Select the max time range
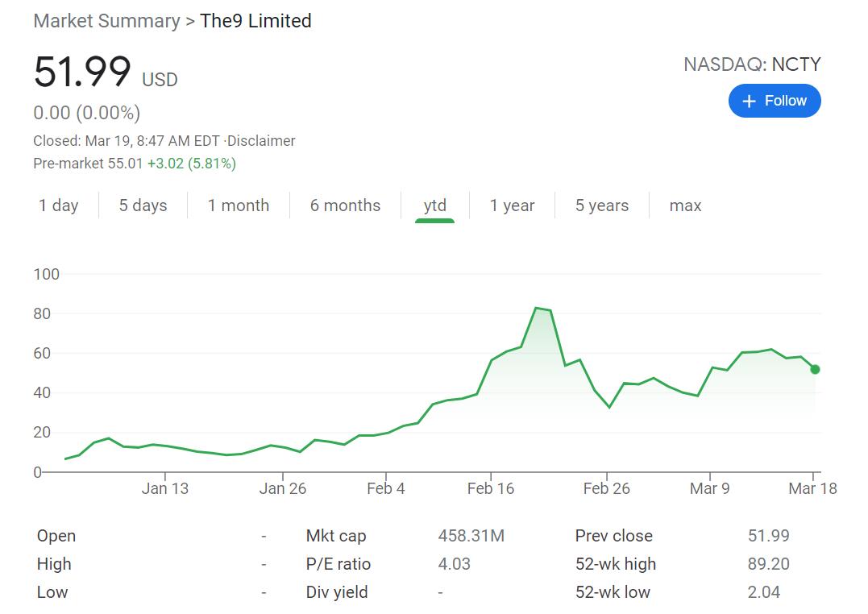 coord(685,205)
